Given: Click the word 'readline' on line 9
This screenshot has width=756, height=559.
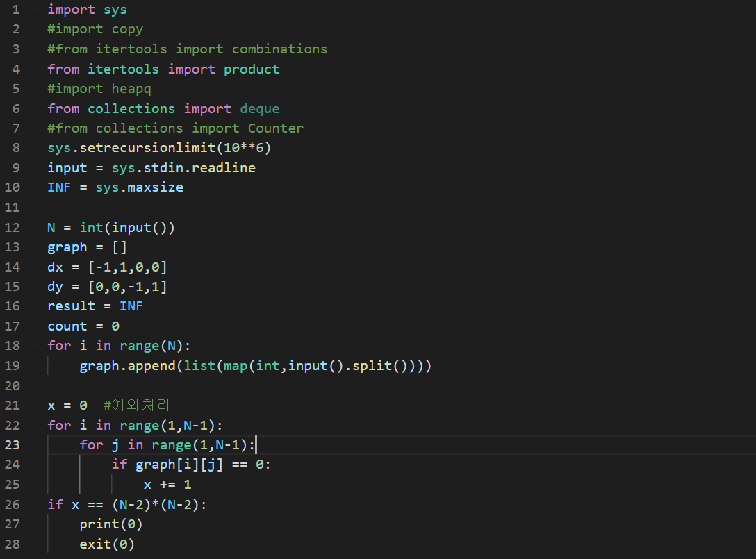Looking at the screenshot, I should [x=224, y=168].
